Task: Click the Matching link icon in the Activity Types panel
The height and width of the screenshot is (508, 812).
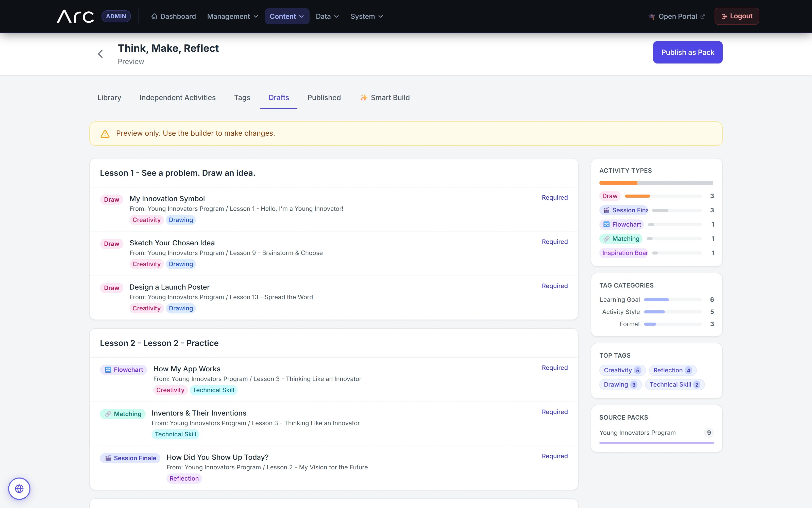Action: coord(606,239)
